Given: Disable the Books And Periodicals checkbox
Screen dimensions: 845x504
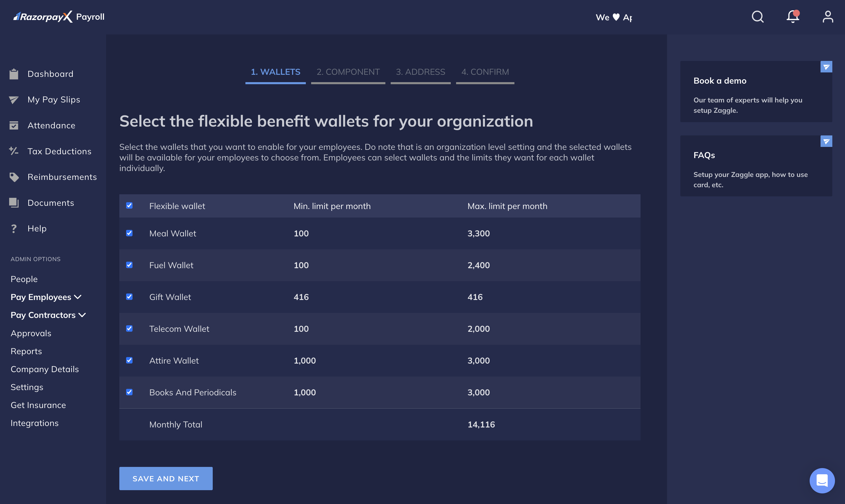Looking at the screenshot, I should [x=129, y=392].
